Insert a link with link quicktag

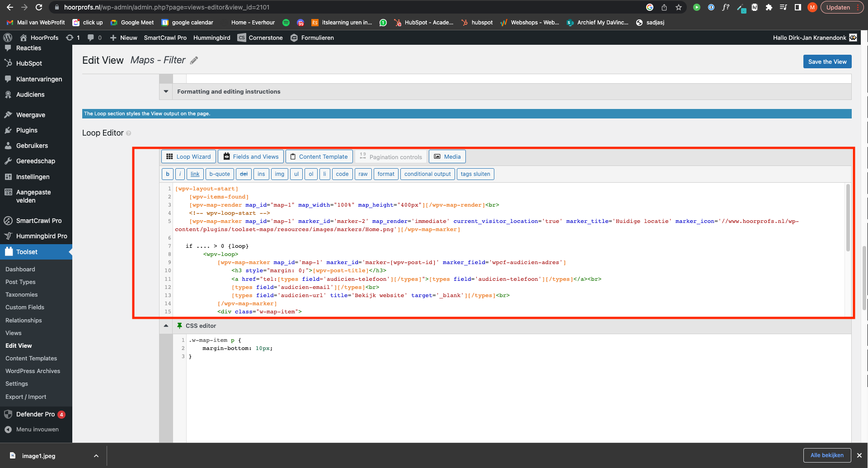point(195,174)
